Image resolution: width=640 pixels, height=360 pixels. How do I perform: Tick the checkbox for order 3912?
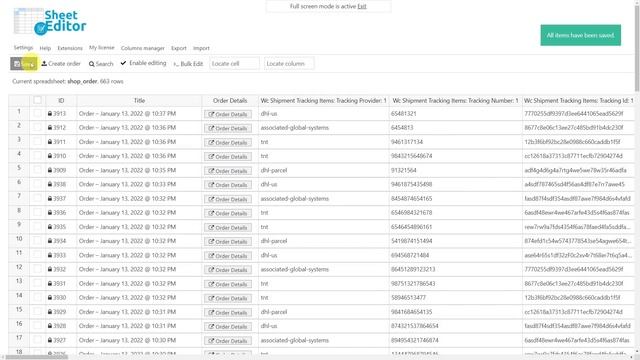pos(38,128)
